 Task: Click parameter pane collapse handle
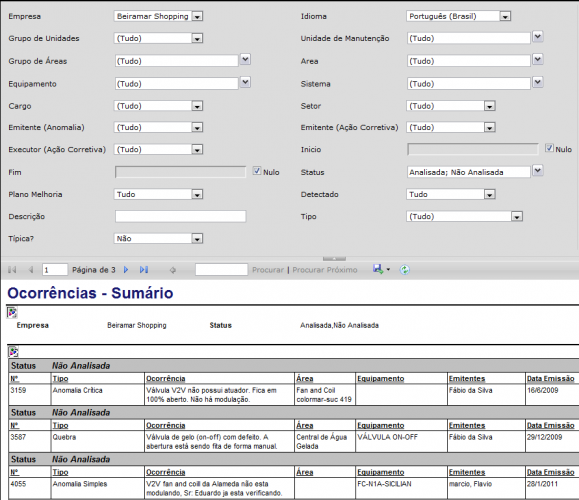[334, 258]
